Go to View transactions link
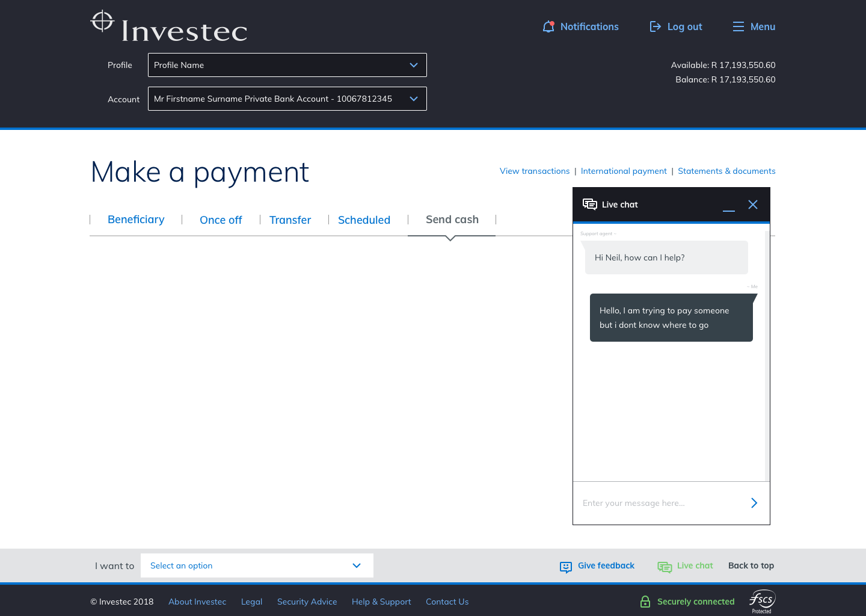866x616 pixels. (x=534, y=171)
